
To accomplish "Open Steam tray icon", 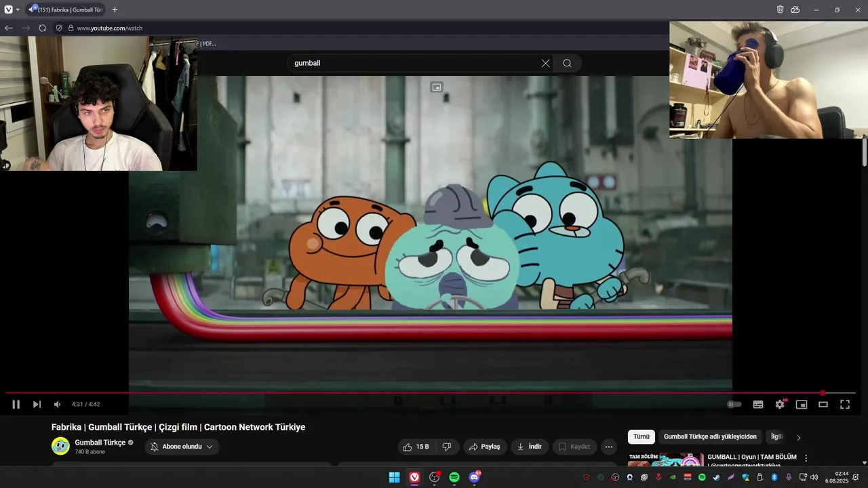I will pyautogui.click(x=717, y=477).
